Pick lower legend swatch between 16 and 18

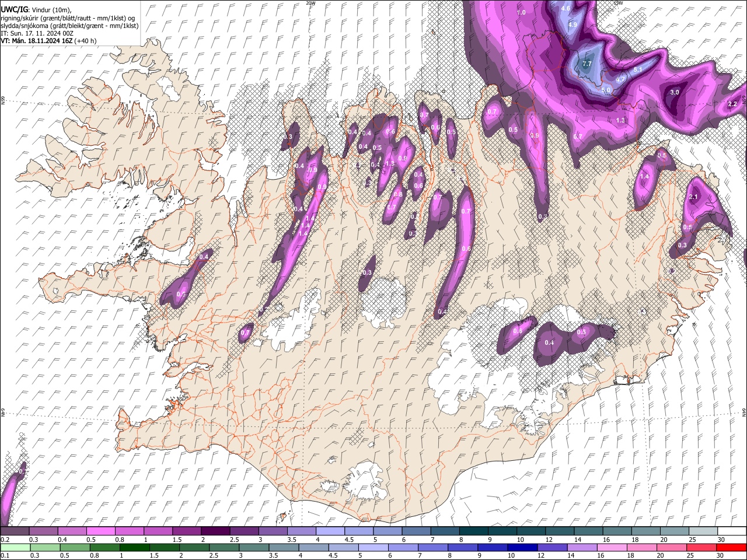612,547
